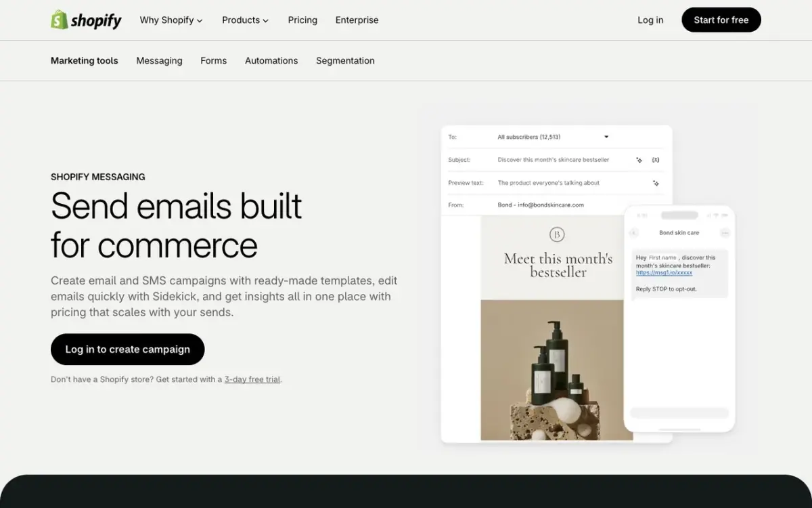Click the Log in link
812x508 pixels.
650,20
